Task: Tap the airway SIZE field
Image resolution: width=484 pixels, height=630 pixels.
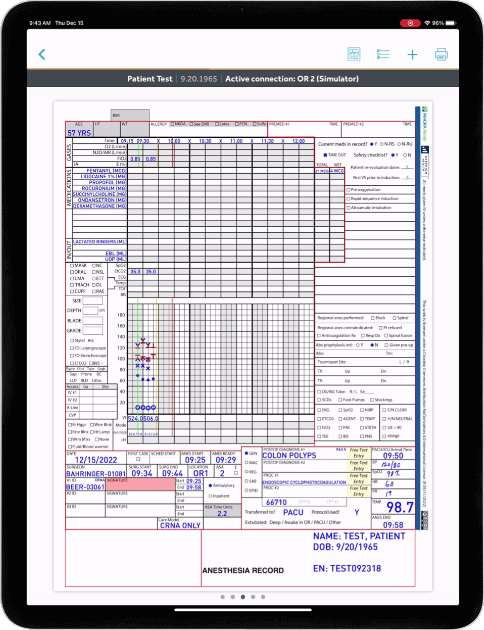Action: [x=92, y=301]
